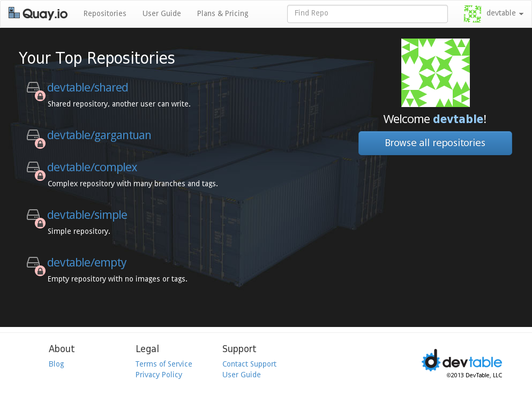The image size is (532, 411).
Task: Click the DevTable logo in the footer
Action: coord(462,360)
